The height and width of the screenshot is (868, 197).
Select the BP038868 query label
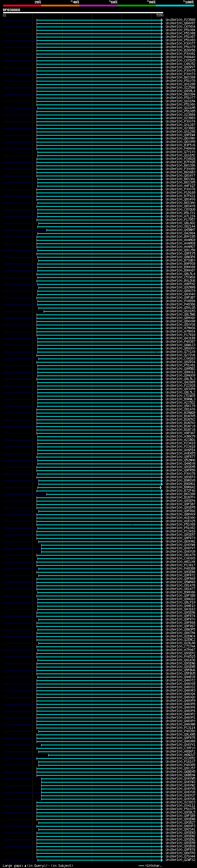[x=11, y=10]
